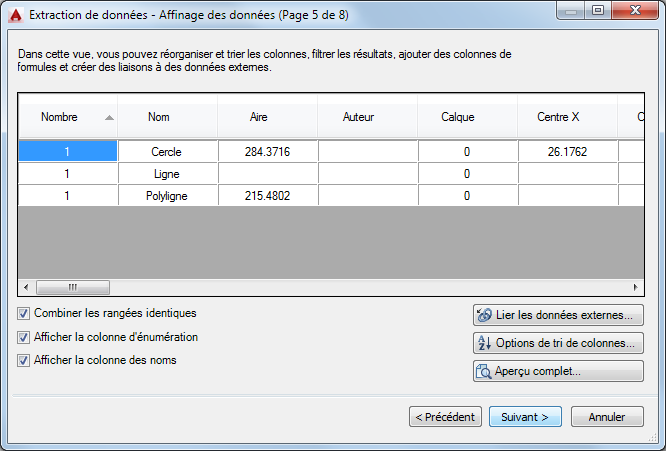
Task: Click the Polyligne area cell 215.4802
Action: tap(268, 196)
